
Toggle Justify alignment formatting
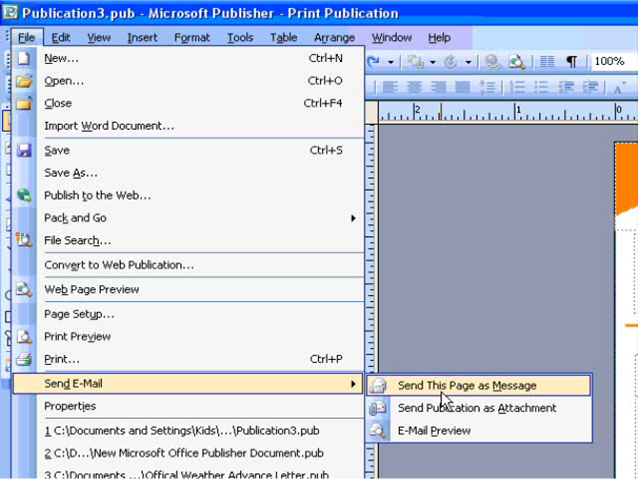click(462, 87)
